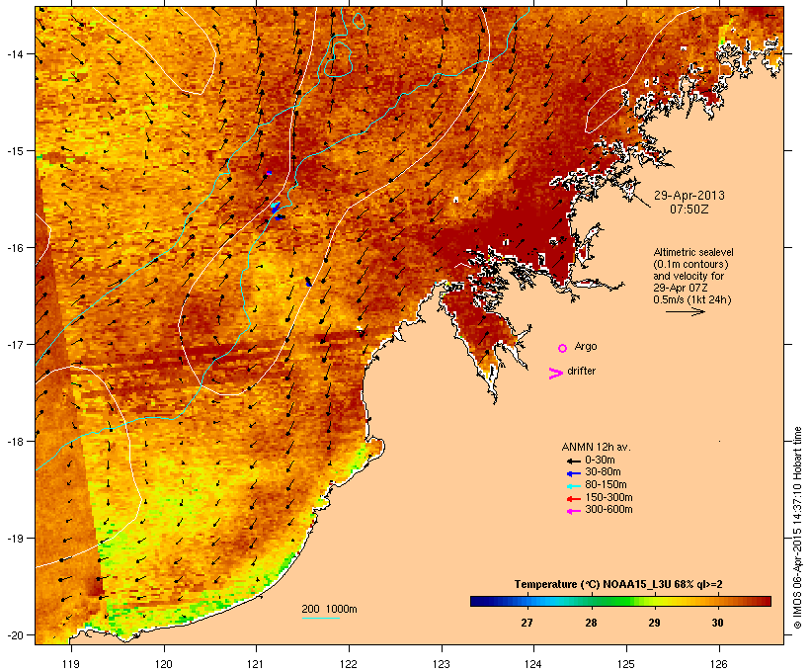Viewport: 810px width, 672px height.
Task: Click the blue mooring marker near 121.6, -16.4
Action: pos(308,283)
